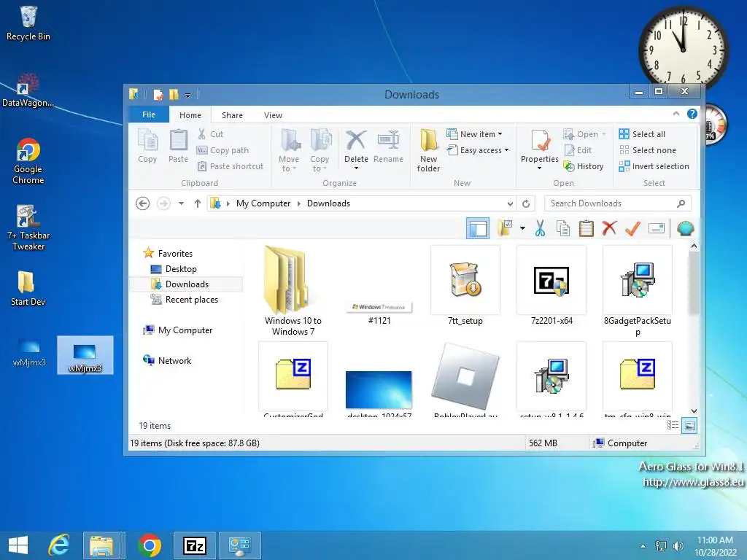Click the volume speaker tray icon
Screen dimensions: 747x560
point(678,545)
